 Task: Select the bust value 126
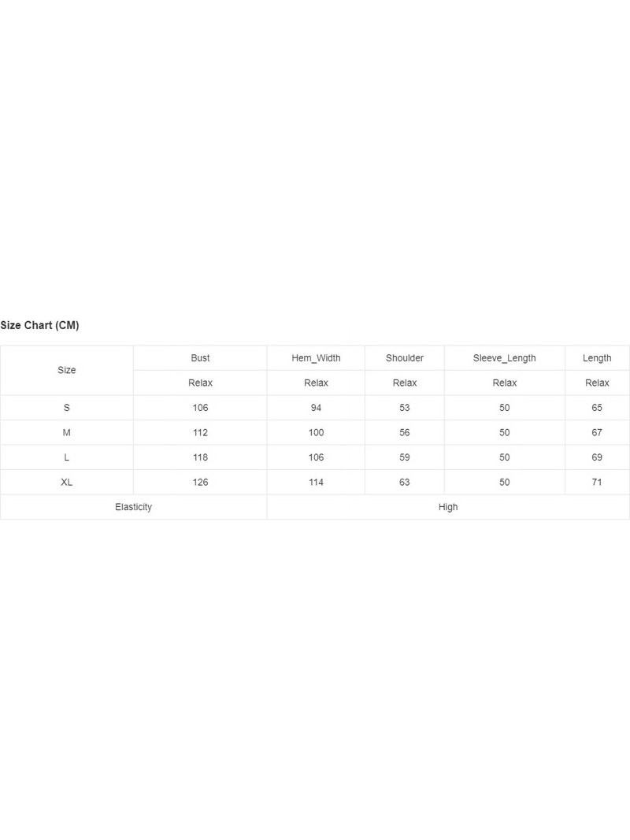point(200,482)
